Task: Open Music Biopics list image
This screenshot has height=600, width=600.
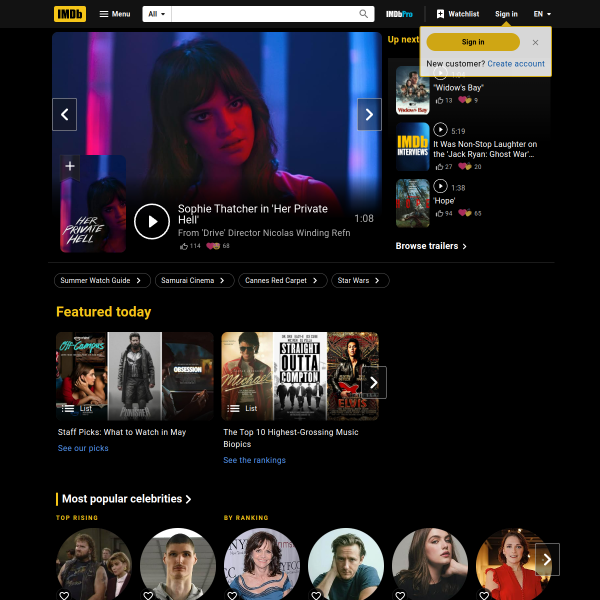Action: (300, 376)
